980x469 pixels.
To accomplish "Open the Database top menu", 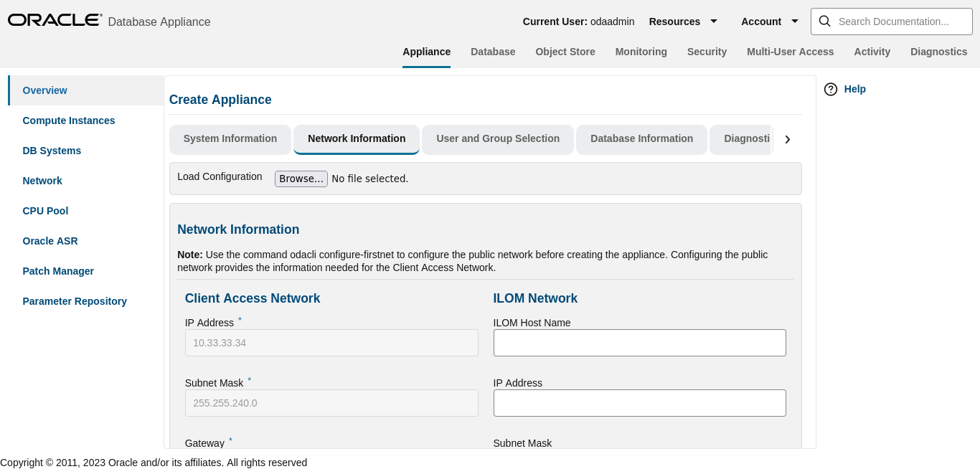I will tap(493, 52).
